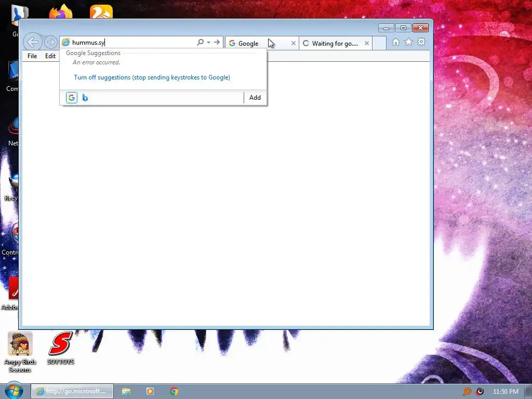
Task: Click the An error occurred message
Action: coord(96,62)
